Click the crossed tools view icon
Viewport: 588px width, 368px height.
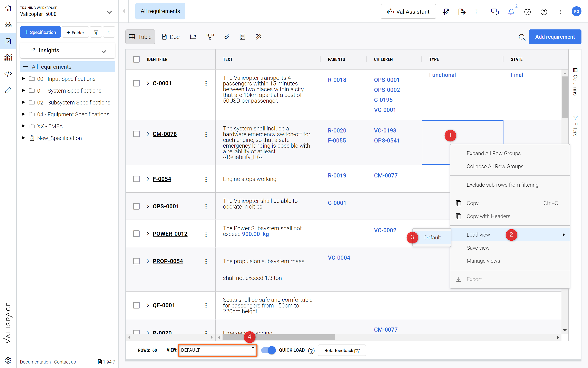pos(258,37)
